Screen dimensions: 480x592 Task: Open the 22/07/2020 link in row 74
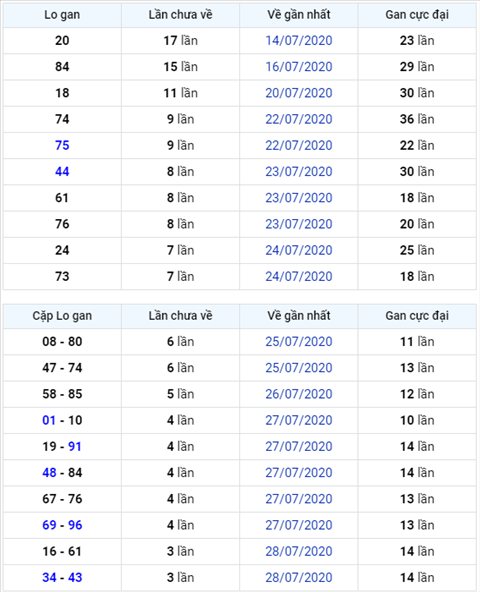[x=298, y=119]
